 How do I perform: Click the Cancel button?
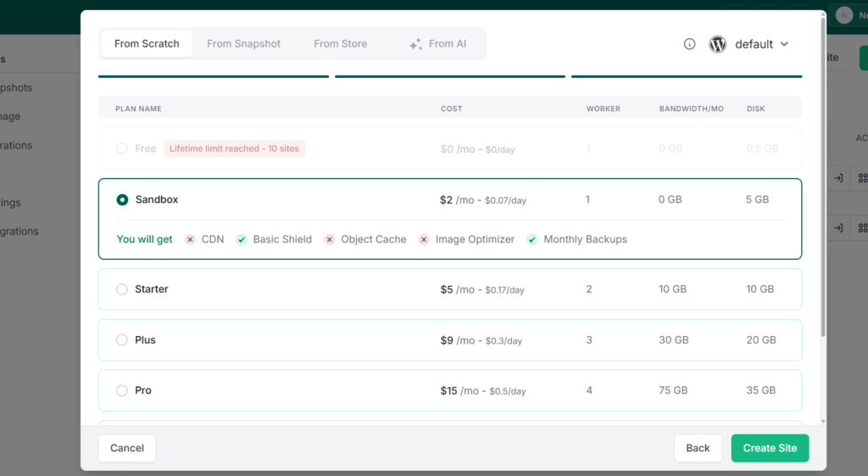(127, 448)
